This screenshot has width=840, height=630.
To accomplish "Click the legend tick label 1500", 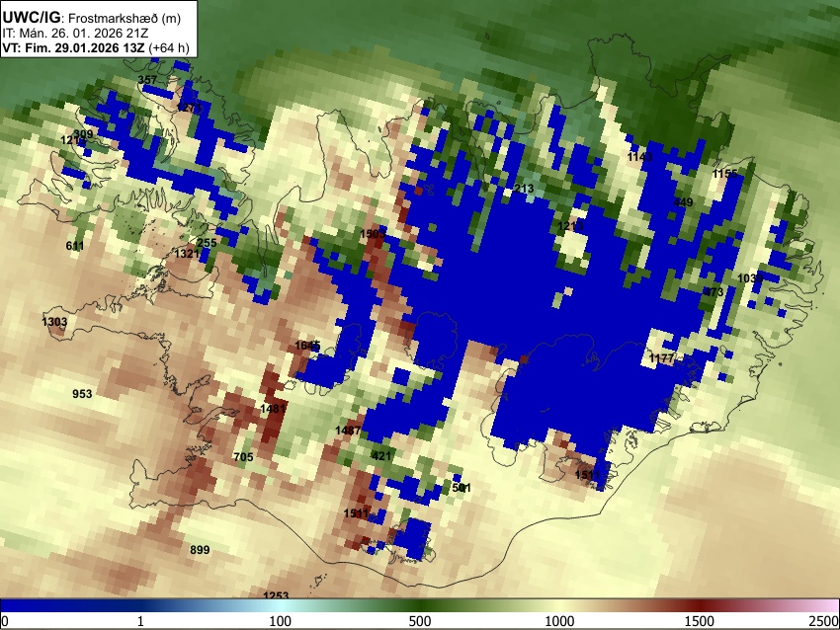I will point(700,621).
